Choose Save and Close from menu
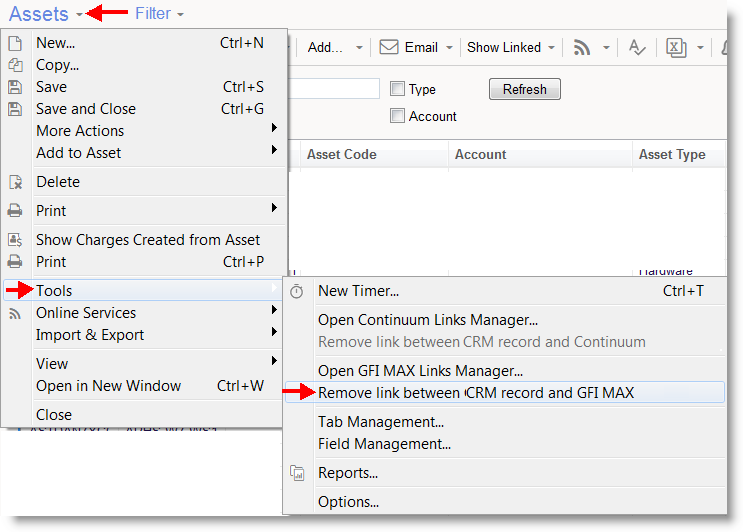 (x=86, y=109)
